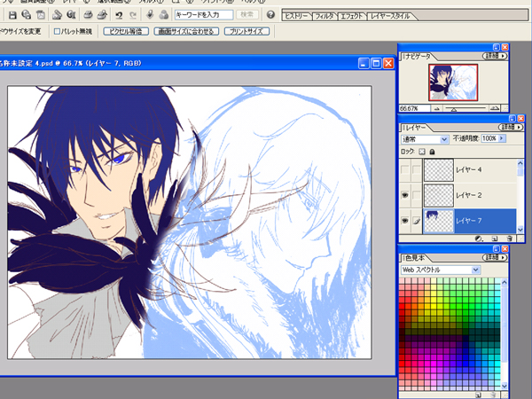Image resolution: width=532 pixels, height=399 pixels.
Task: Hide レイヤー 7 with its eye icon
Action: point(405,221)
